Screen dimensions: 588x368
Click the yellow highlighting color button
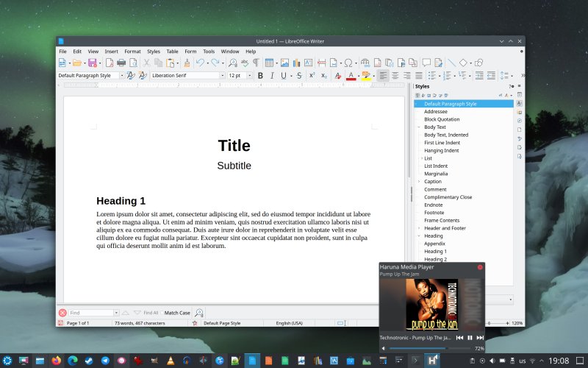(x=365, y=77)
